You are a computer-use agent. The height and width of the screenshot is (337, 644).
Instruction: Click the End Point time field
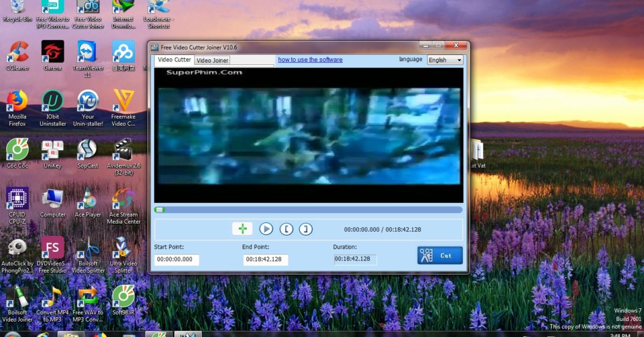(266, 259)
